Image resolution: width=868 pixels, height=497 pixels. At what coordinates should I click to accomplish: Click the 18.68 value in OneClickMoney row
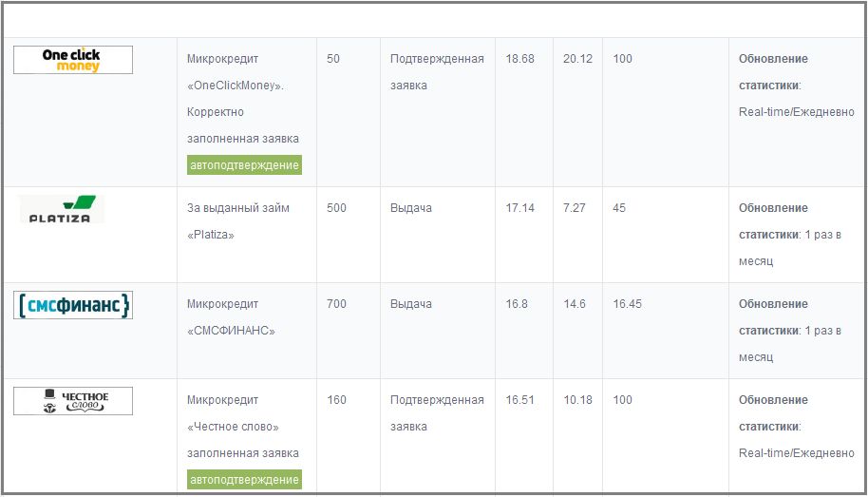[519, 59]
